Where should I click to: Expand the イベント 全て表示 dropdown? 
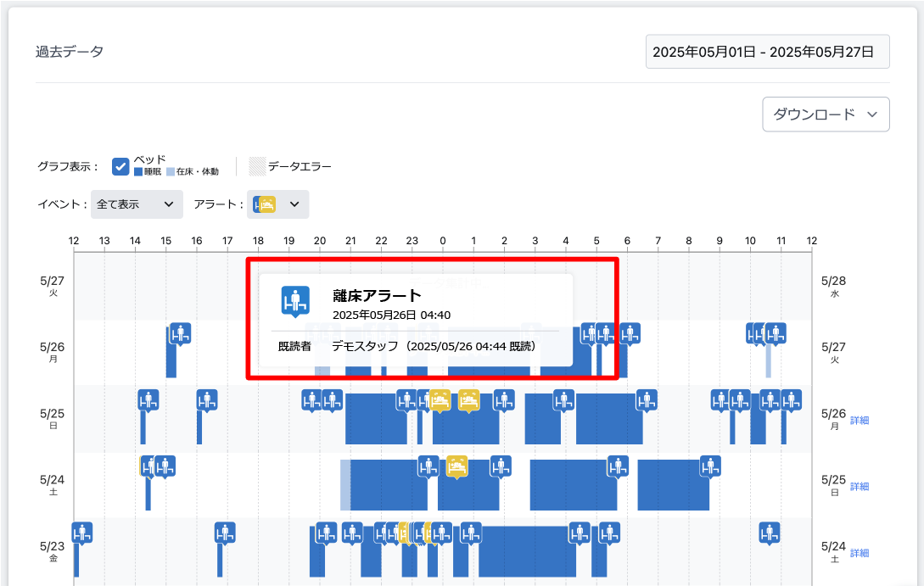point(137,204)
